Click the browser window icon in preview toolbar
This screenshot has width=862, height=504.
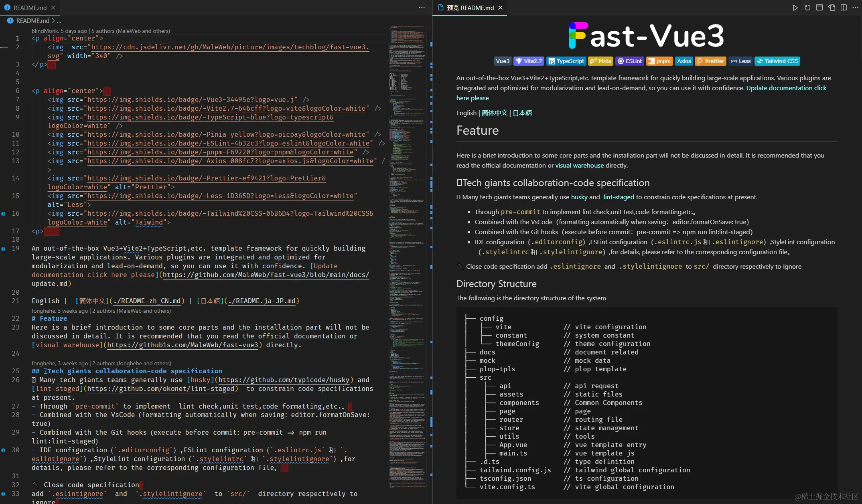(819, 8)
